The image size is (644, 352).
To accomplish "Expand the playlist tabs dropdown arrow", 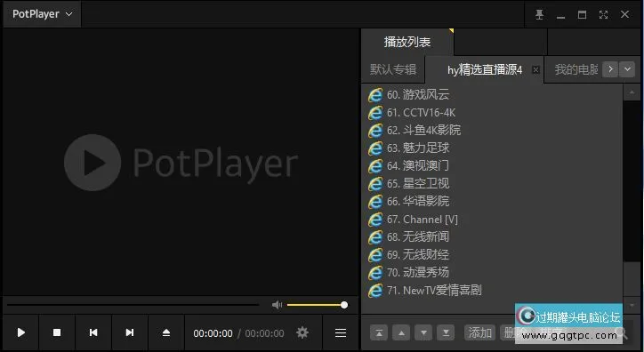I will pyautogui.click(x=627, y=69).
